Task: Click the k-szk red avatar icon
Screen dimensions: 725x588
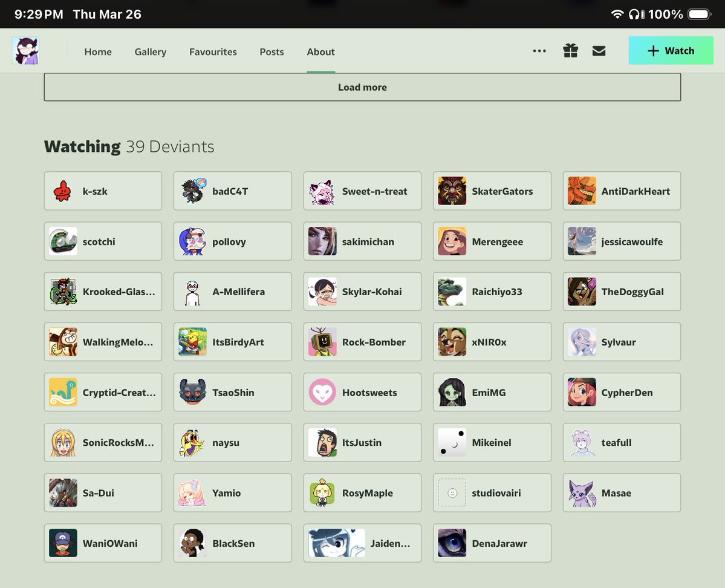Action: tap(63, 191)
